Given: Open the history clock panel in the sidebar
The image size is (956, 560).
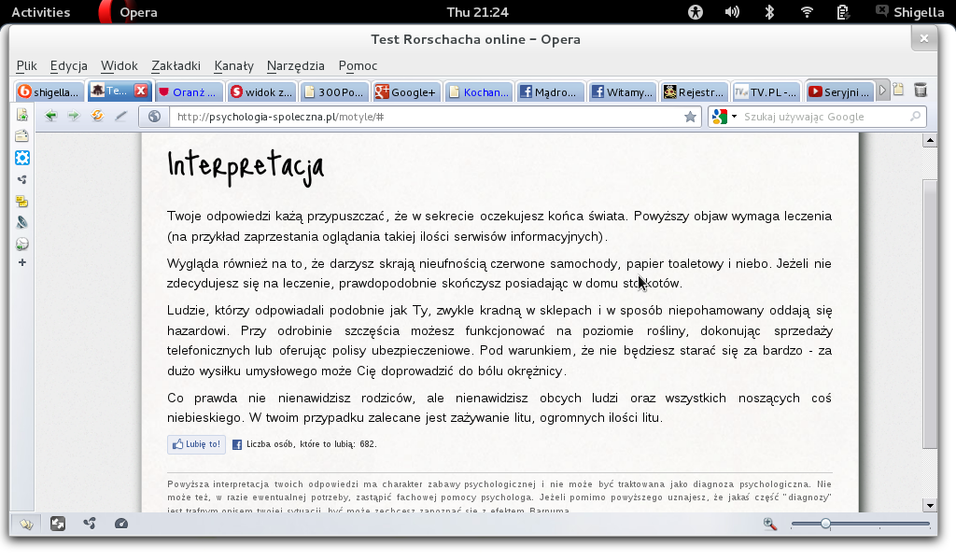Looking at the screenshot, I should click(x=22, y=245).
